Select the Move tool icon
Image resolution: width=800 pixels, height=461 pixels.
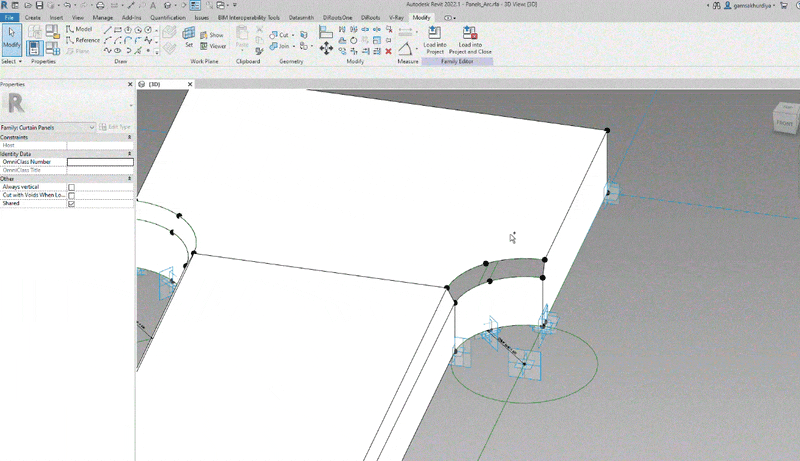(x=326, y=48)
